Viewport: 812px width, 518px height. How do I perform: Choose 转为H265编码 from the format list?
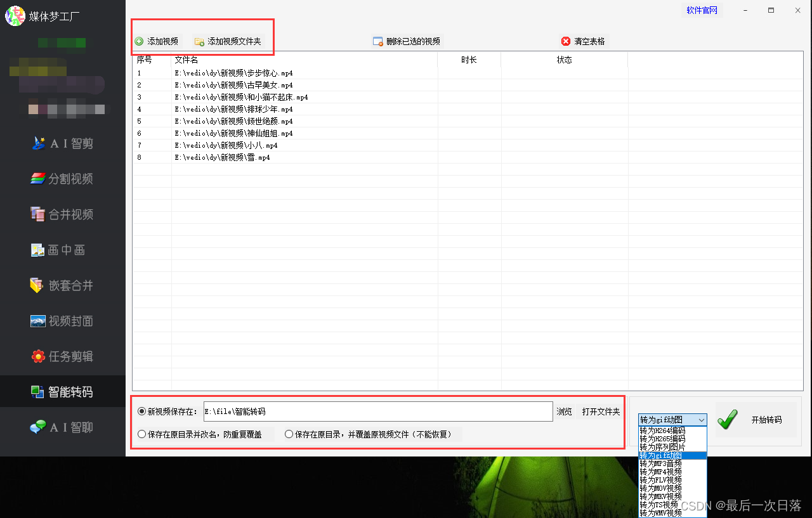point(672,439)
